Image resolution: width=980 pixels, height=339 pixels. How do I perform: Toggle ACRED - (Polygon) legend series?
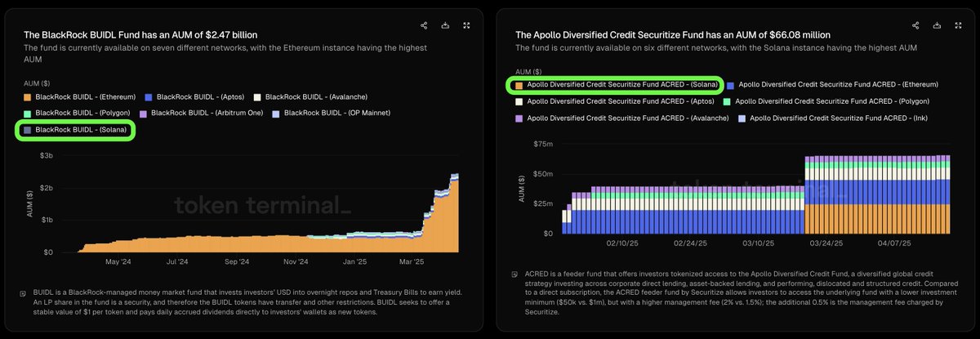tap(828, 101)
